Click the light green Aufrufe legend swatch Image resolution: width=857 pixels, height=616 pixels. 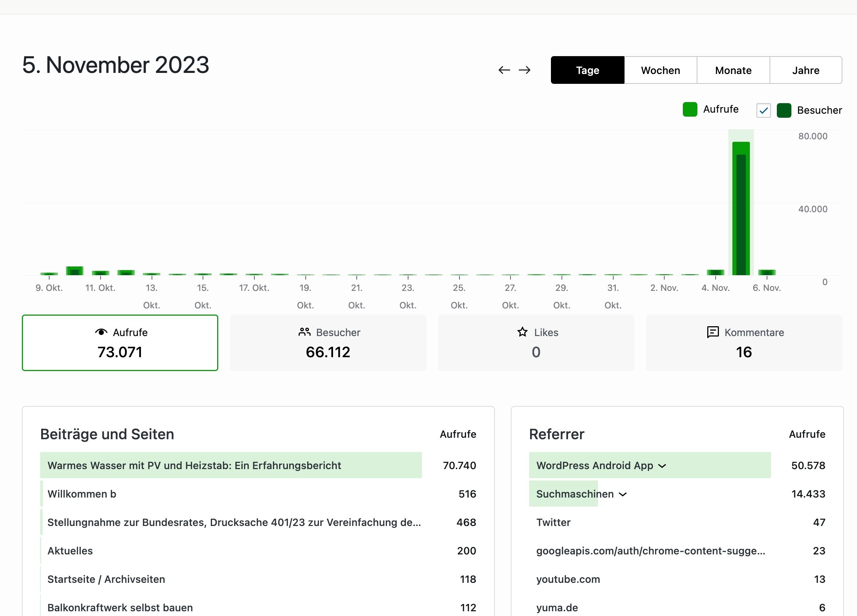click(690, 109)
